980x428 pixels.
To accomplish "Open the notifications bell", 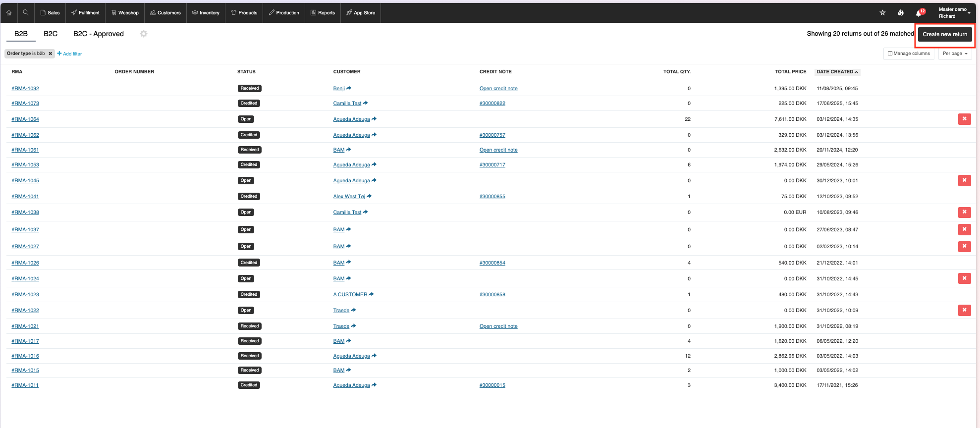I will click(919, 13).
